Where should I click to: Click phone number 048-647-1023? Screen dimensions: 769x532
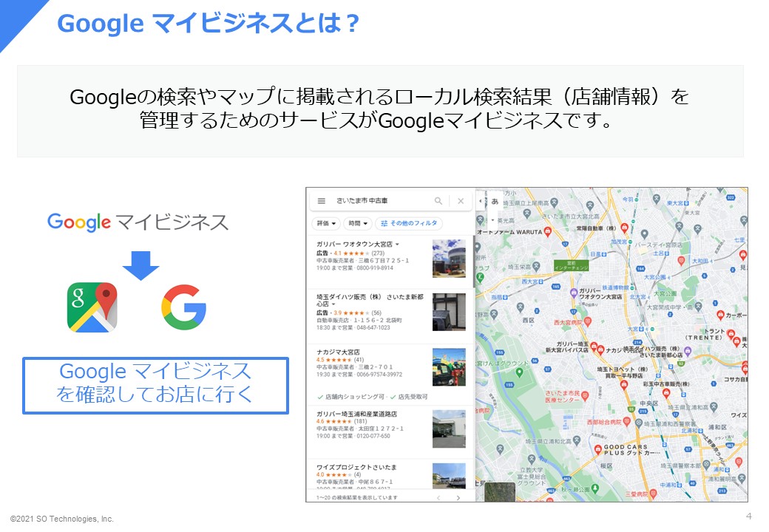tap(373, 328)
